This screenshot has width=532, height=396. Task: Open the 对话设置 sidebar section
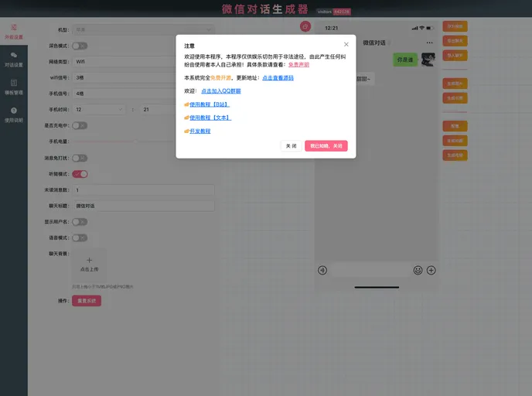tap(14, 60)
